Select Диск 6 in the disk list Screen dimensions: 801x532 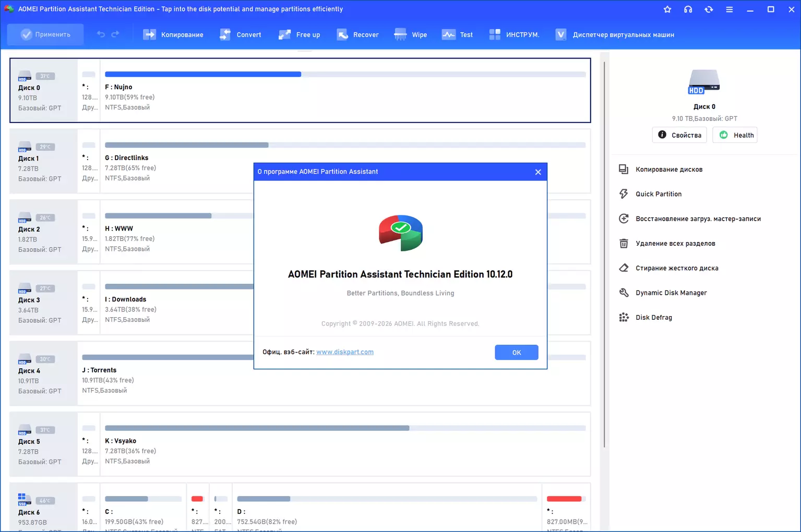coord(44,507)
